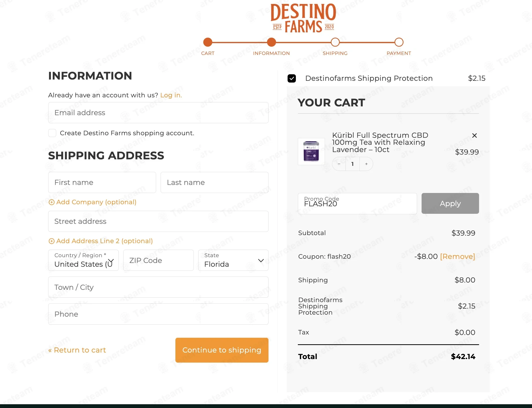Focus the Street address field

point(158,221)
